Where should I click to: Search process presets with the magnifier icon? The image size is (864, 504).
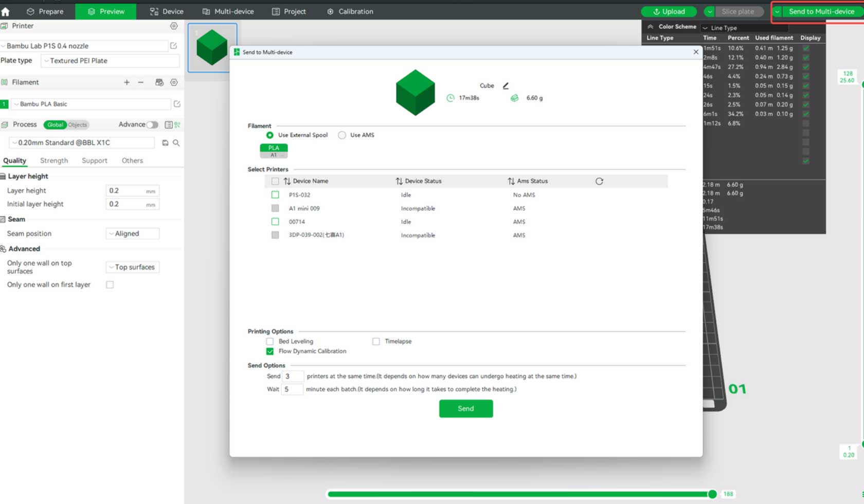pyautogui.click(x=177, y=143)
